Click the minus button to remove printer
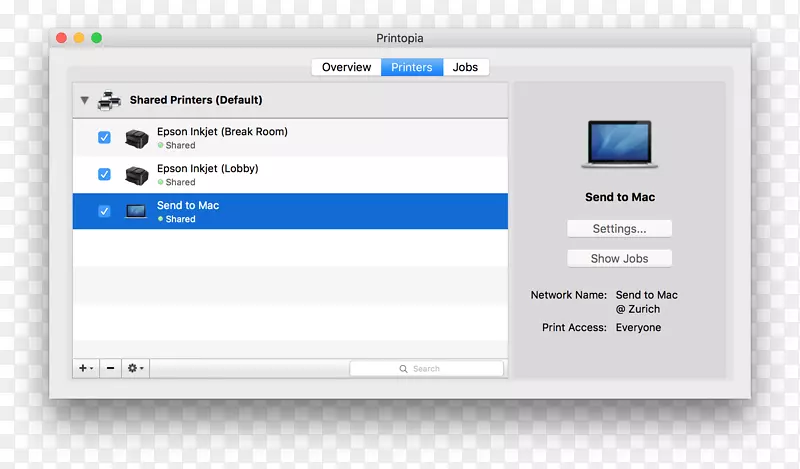This screenshot has width=800, height=469. click(110, 368)
